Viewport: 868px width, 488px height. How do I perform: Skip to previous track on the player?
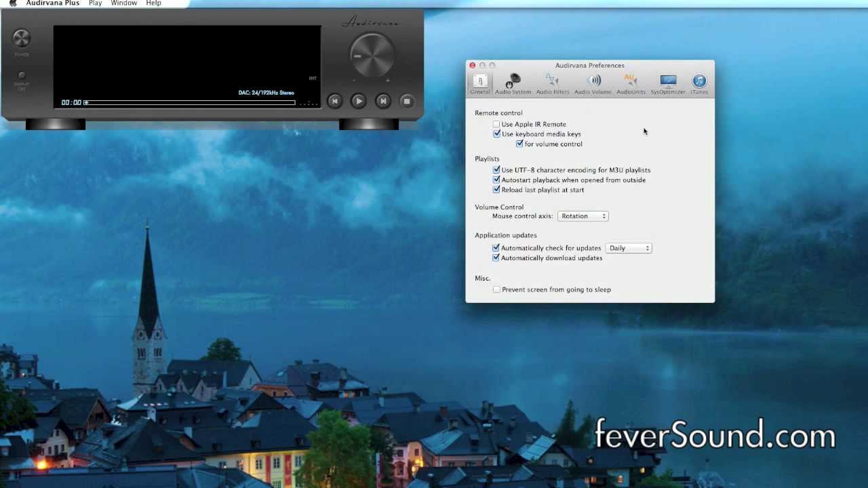(334, 101)
